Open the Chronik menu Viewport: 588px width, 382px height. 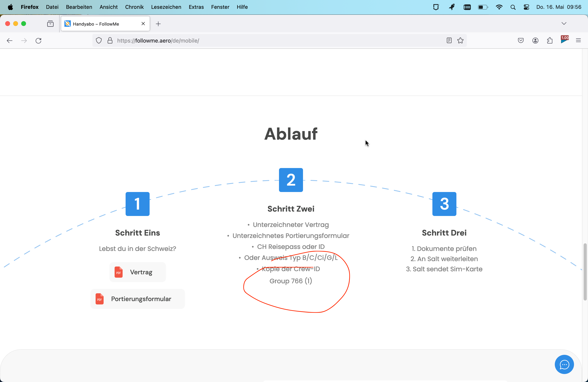coord(134,7)
